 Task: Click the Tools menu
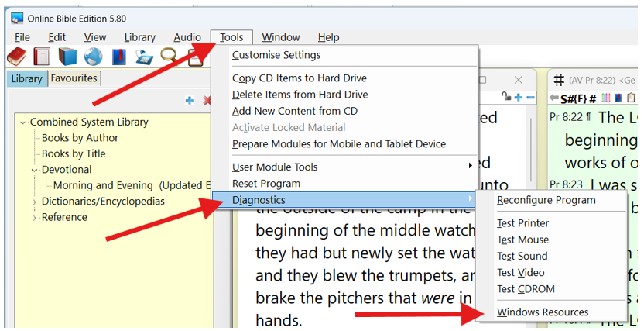click(231, 37)
